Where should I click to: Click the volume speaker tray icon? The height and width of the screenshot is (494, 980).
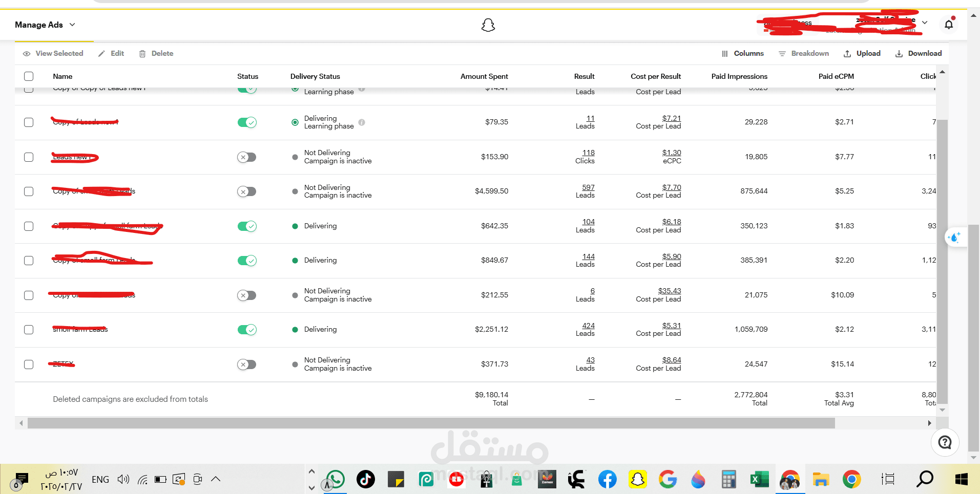[x=123, y=480]
